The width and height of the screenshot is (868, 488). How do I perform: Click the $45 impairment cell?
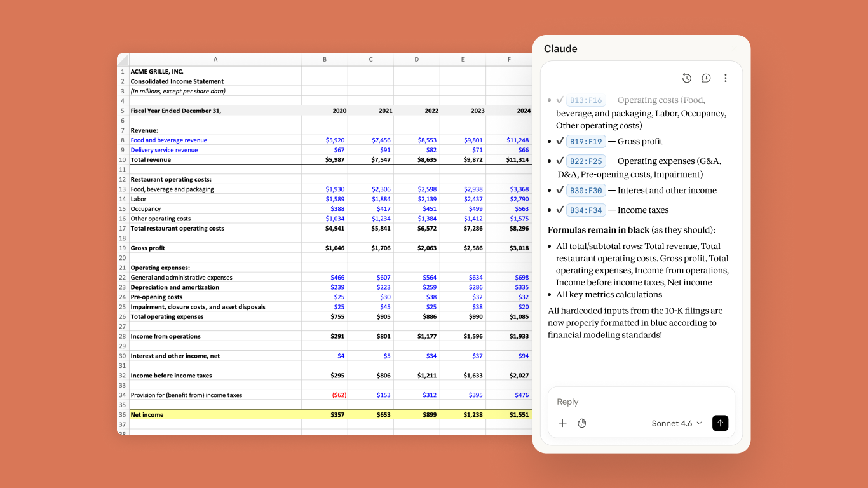tap(370, 307)
